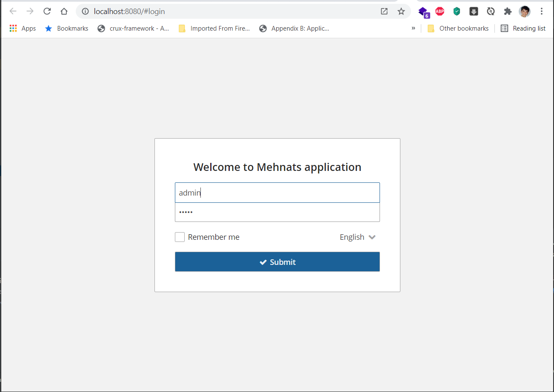The image size is (554, 392).
Task: Open the crux-framework bookmark
Action: [133, 28]
